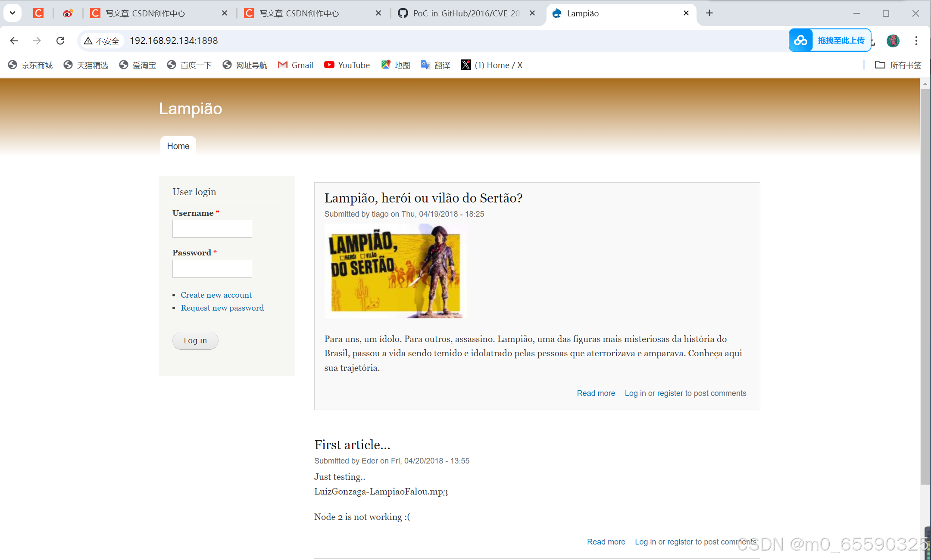Click the vertical page scrollbar
Viewport: 931px width, 560px height.
925,284
